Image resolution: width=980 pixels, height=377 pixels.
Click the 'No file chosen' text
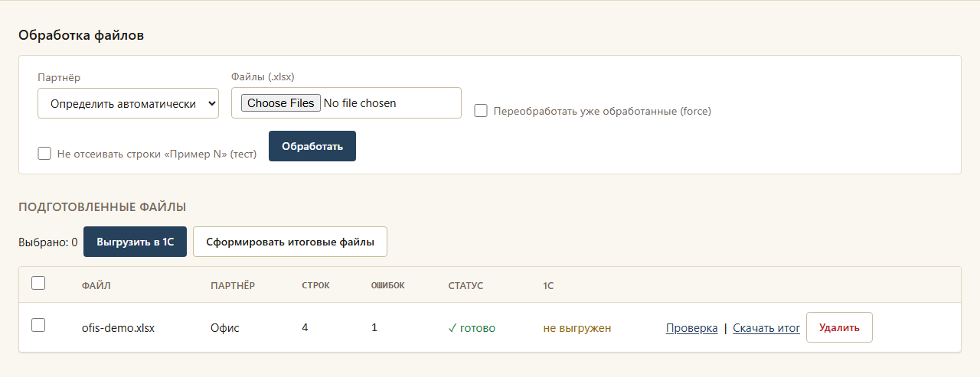click(360, 103)
